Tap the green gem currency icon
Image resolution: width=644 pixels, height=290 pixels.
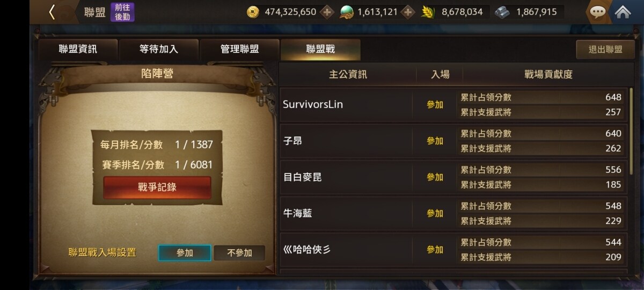coord(347,12)
